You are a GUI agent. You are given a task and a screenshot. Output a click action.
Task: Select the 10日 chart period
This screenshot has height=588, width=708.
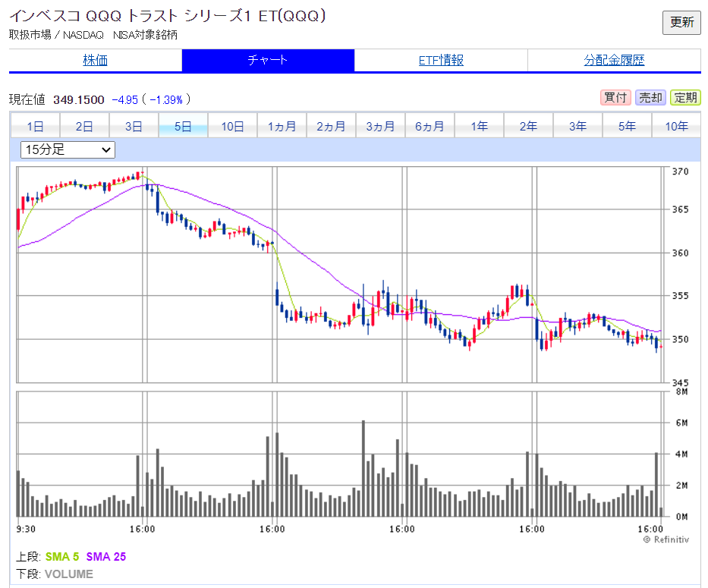coord(232,126)
